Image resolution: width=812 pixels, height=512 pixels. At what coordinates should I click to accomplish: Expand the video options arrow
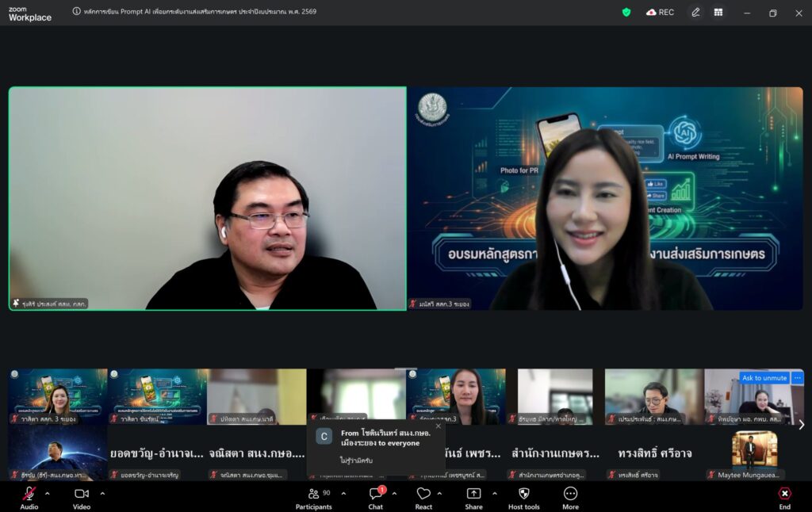coord(102,493)
